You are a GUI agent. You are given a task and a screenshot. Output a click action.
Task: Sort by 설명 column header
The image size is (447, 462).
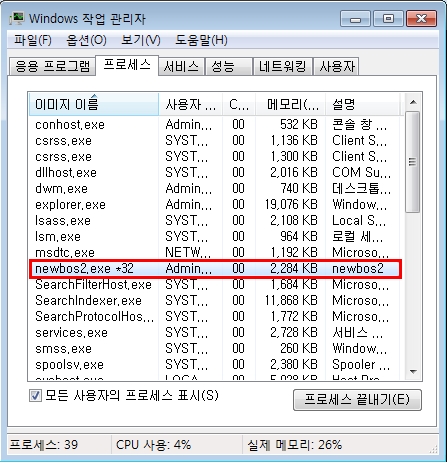click(x=362, y=105)
